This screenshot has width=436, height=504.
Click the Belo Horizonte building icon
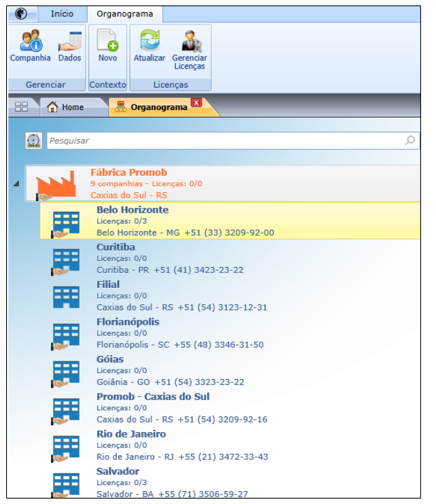point(66,224)
